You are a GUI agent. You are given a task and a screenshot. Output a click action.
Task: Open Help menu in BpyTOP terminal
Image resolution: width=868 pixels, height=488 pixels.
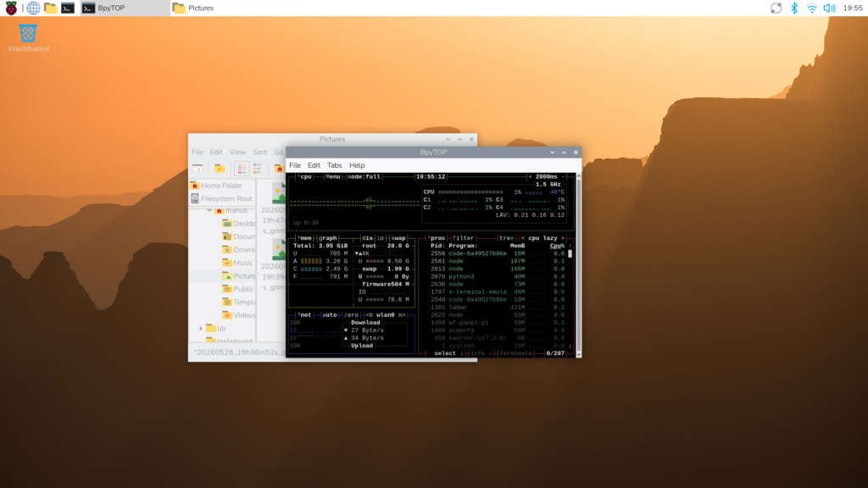357,165
